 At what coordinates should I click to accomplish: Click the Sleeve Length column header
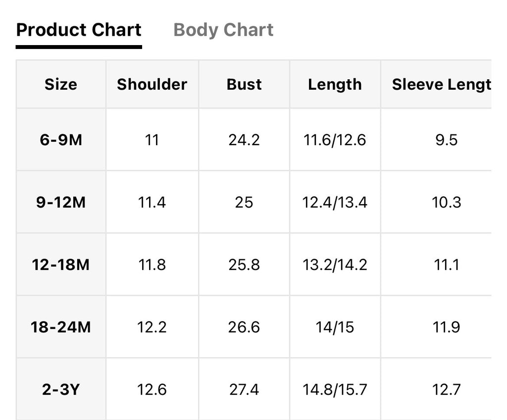click(436, 84)
